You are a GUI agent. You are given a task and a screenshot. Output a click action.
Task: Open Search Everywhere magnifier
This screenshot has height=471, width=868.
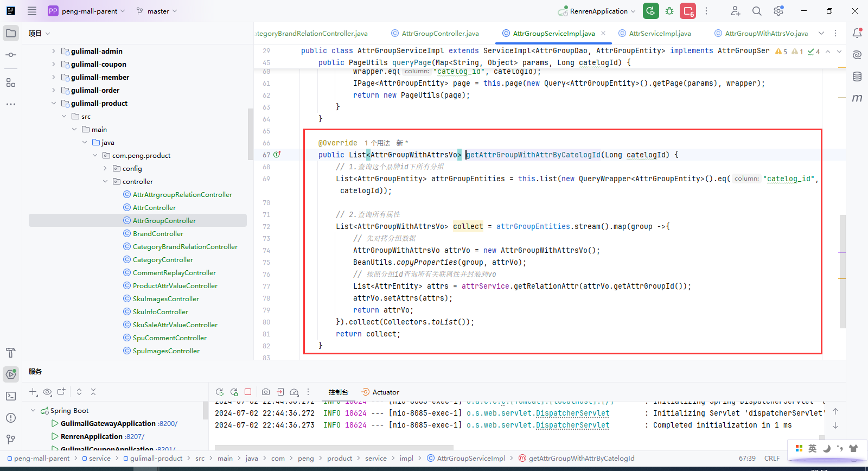pyautogui.click(x=757, y=11)
